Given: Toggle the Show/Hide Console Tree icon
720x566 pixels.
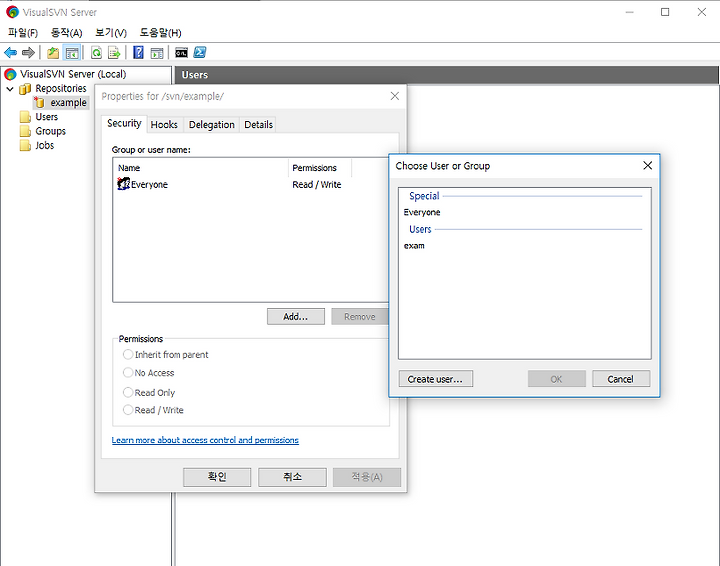Looking at the screenshot, I should [72, 53].
